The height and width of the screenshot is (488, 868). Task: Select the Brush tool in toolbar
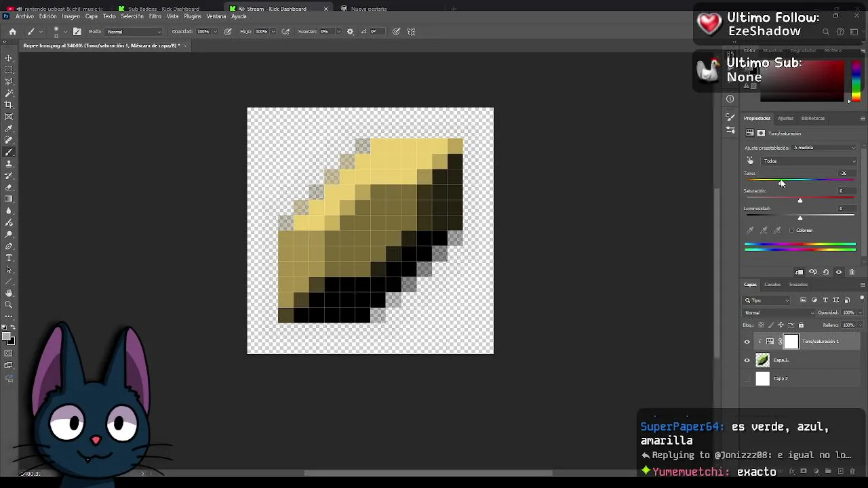9,152
